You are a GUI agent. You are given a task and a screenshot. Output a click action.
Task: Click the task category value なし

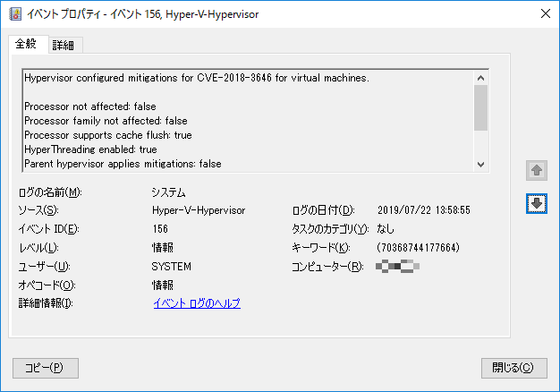386,229
